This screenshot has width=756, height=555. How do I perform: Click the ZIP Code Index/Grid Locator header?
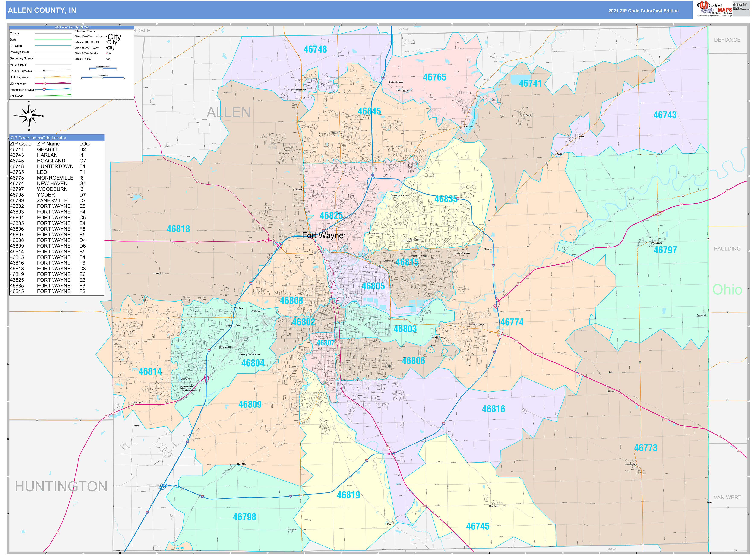(x=57, y=138)
